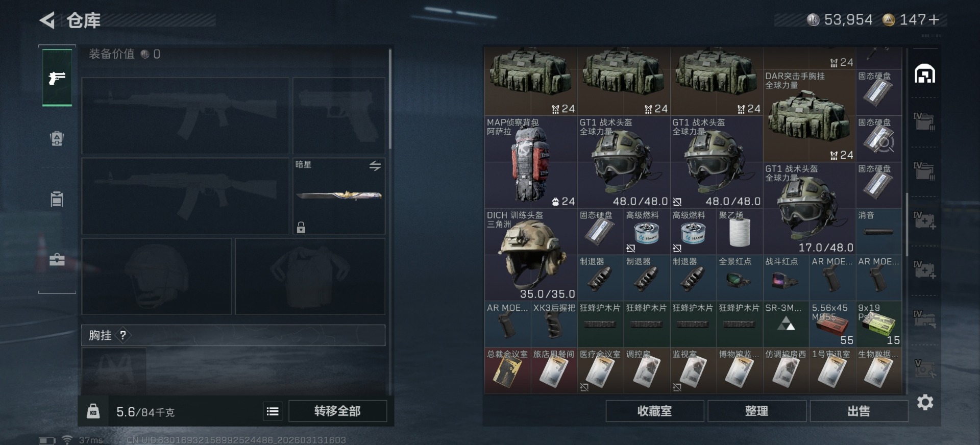
Task: Open the safe box briefcase tab icon
Action: coord(57,259)
